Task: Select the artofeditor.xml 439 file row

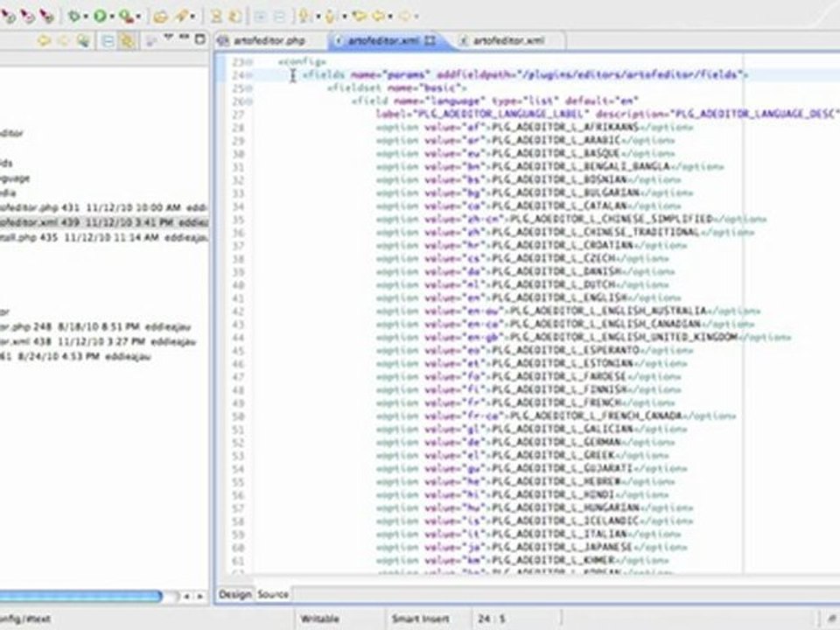Action: 104,221
